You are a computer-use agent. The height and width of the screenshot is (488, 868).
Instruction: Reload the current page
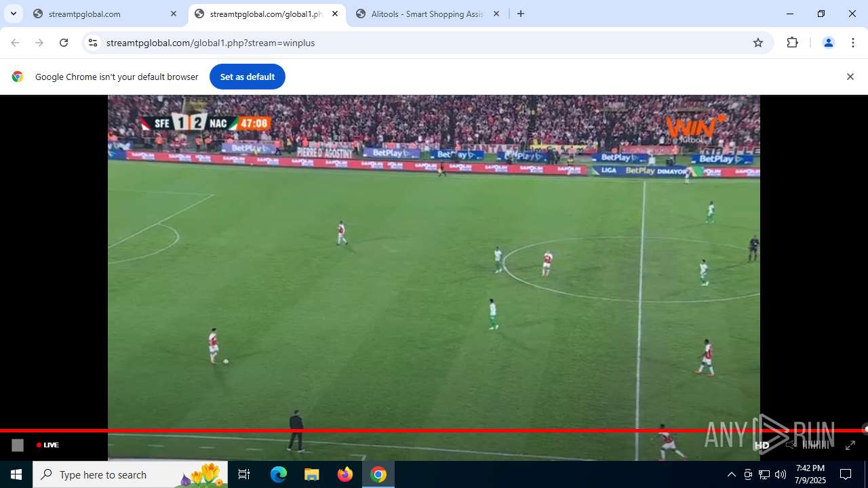64,43
